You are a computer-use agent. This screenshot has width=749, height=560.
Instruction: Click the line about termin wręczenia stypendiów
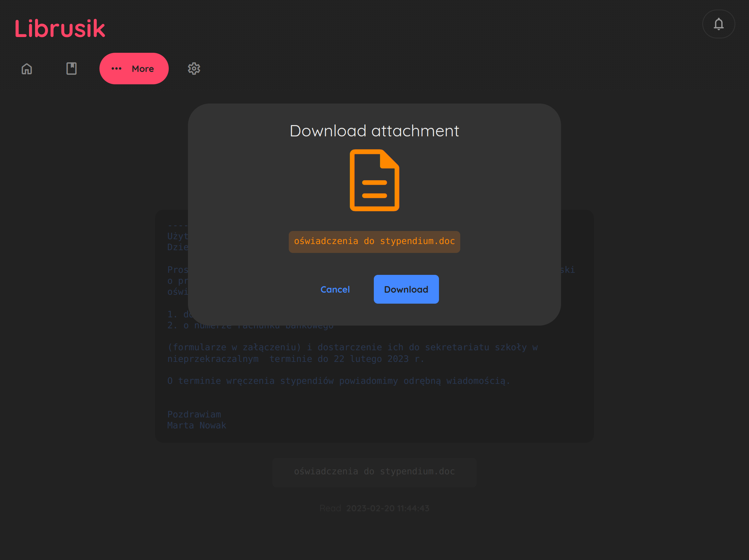point(338,381)
